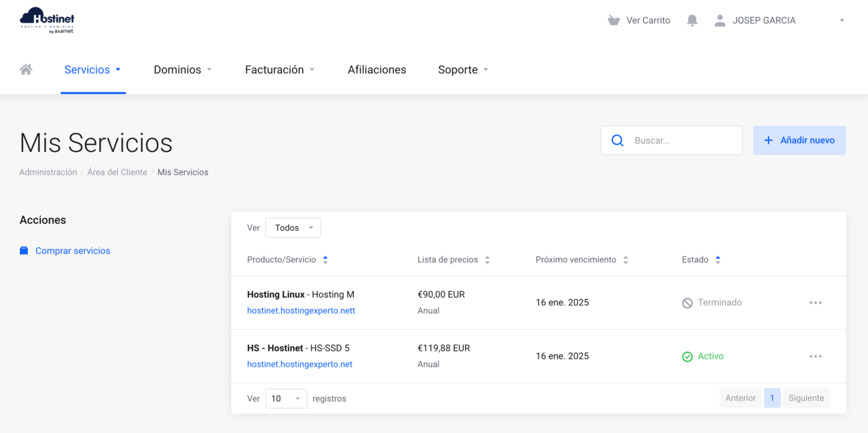The height and width of the screenshot is (433, 868).
Task: Click the due date in Hosting Linux row
Action: coord(562,303)
